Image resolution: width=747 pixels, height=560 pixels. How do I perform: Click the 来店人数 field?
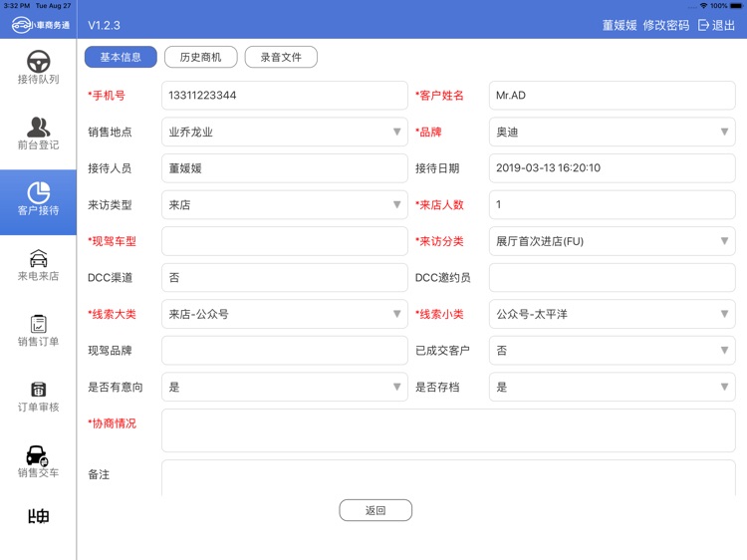tap(613, 204)
